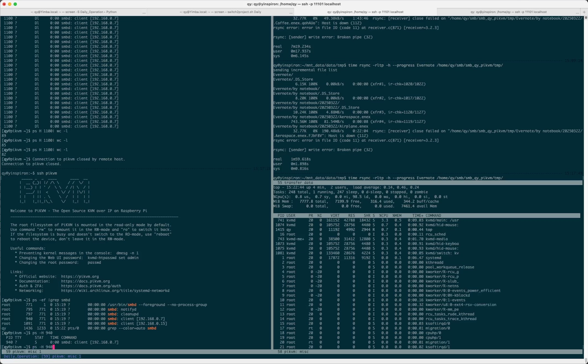Click 'kvmd-htpasswd set admin' command text
Screen dimensions: 588x364
[113, 258]
